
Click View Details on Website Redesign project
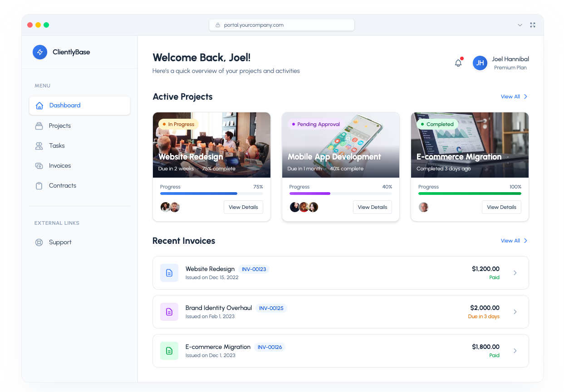tap(243, 207)
